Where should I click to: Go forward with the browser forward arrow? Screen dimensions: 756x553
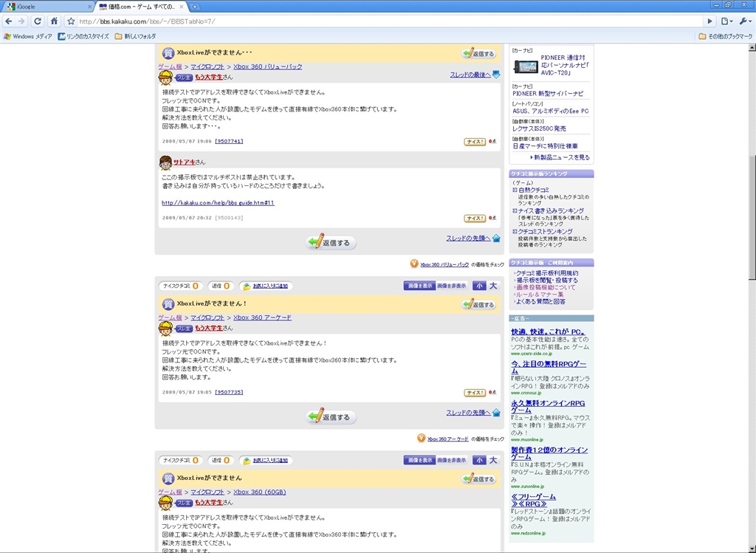click(21, 21)
